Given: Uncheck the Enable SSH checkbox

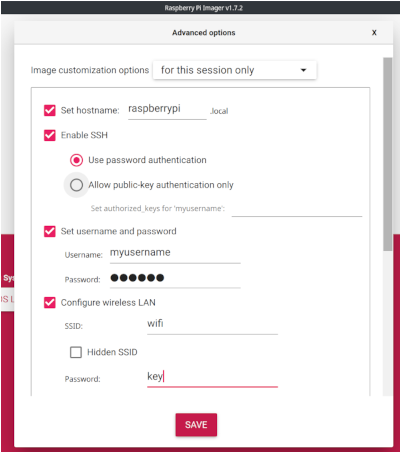Looking at the screenshot, I should coord(50,135).
